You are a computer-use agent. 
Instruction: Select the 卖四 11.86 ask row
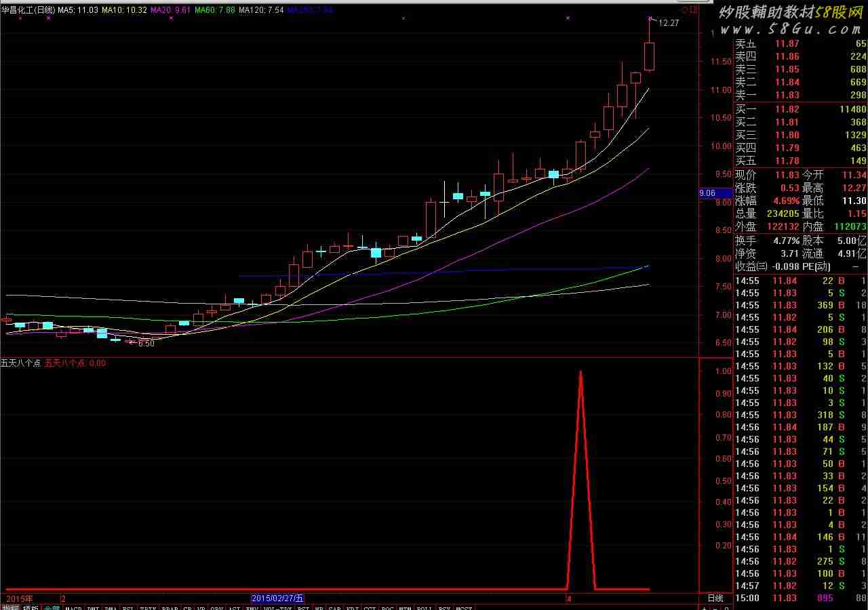(802, 57)
